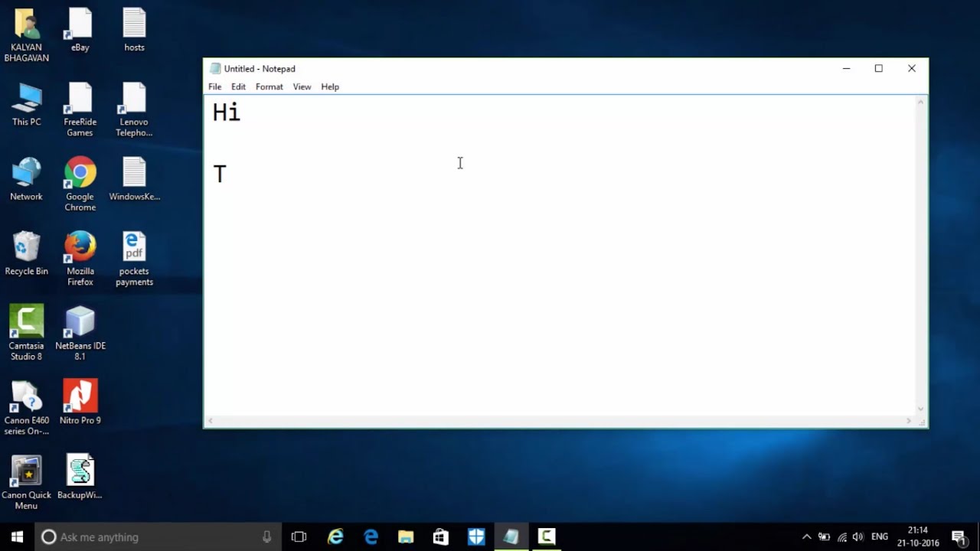Click the battery power tray icon
The width and height of the screenshot is (980, 551).
(x=824, y=537)
